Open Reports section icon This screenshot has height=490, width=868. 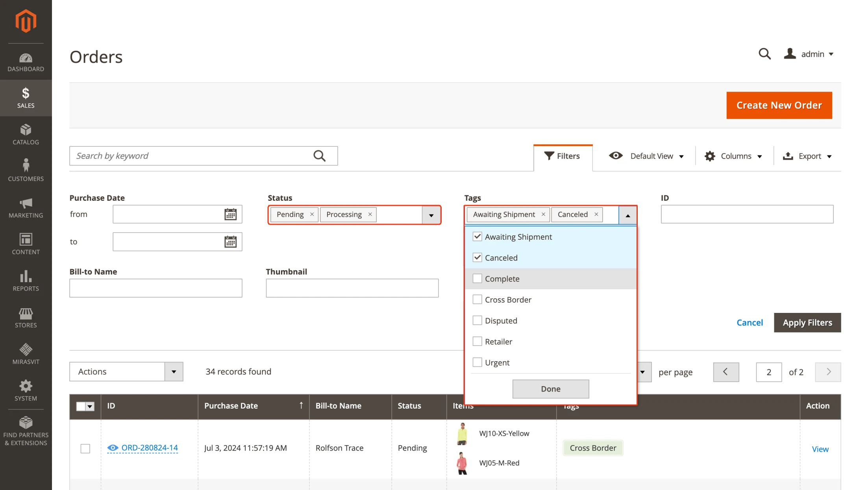[26, 278]
